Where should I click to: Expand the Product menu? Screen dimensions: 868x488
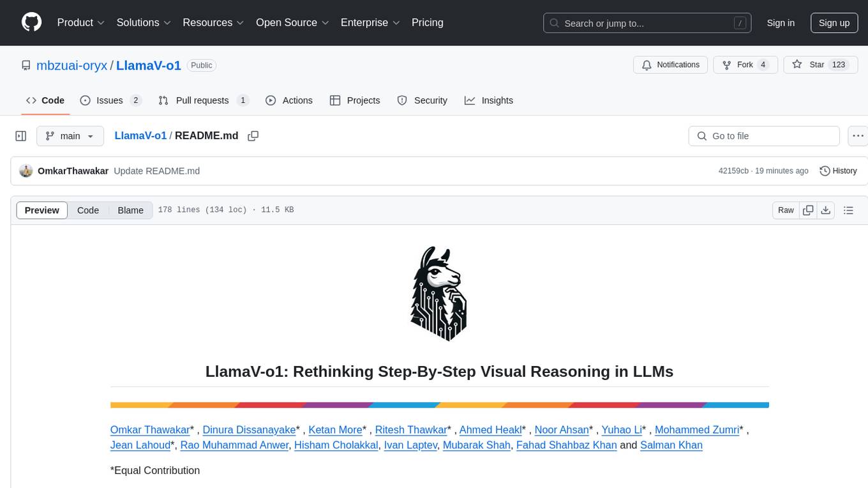coord(81,22)
